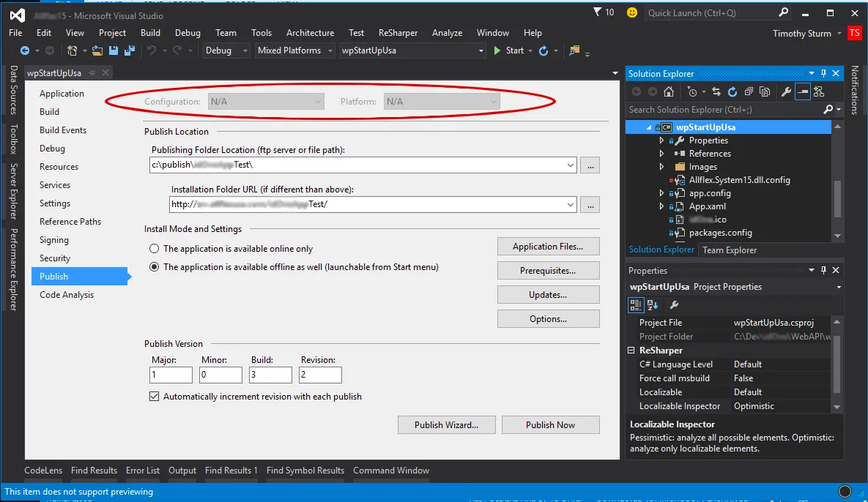Click the yellow smiley feedback icon
The image size is (868, 502).
[x=631, y=12]
